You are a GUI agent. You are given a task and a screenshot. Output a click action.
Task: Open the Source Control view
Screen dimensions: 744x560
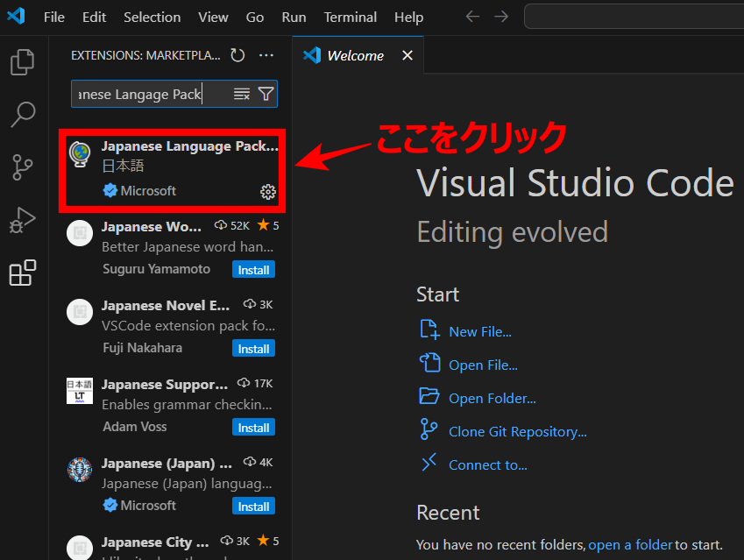pyautogui.click(x=22, y=167)
